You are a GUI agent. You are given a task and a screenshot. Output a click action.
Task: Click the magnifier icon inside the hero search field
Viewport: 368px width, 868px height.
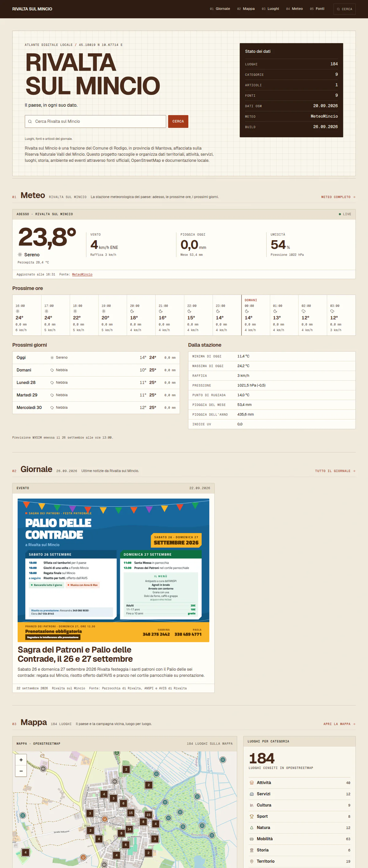pyautogui.click(x=30, y=122)
